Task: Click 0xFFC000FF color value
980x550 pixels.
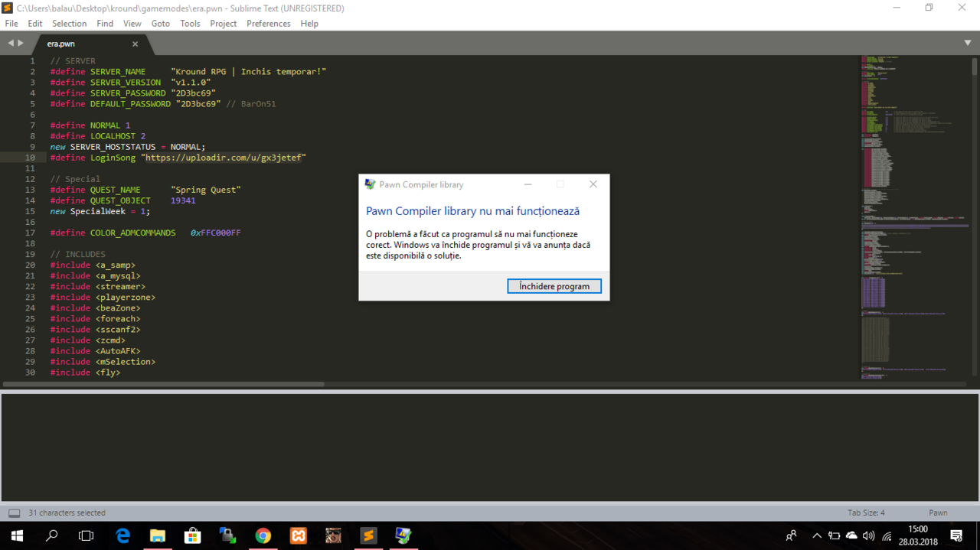Action: tap(216, 233)
